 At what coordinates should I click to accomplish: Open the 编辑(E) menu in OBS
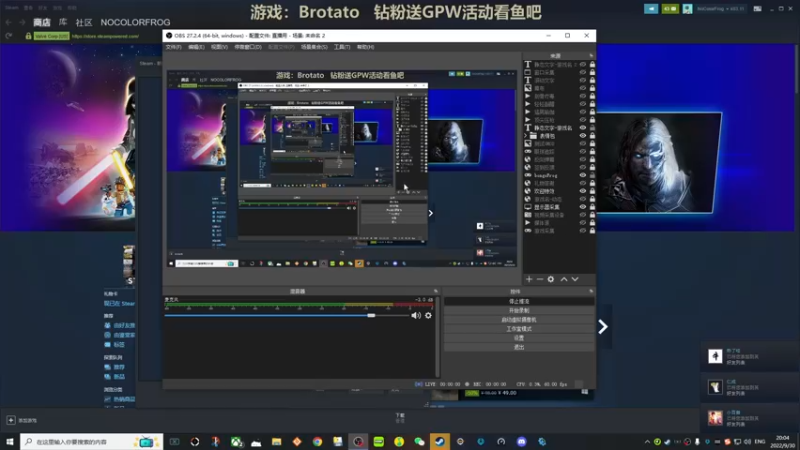coord(196,47)
